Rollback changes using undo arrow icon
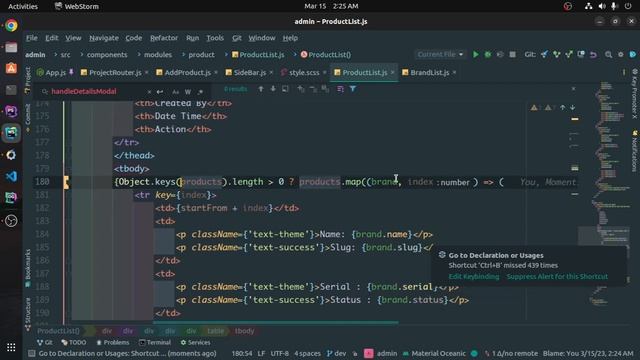This screenshot has height=360, width=640. click(593, 54)
